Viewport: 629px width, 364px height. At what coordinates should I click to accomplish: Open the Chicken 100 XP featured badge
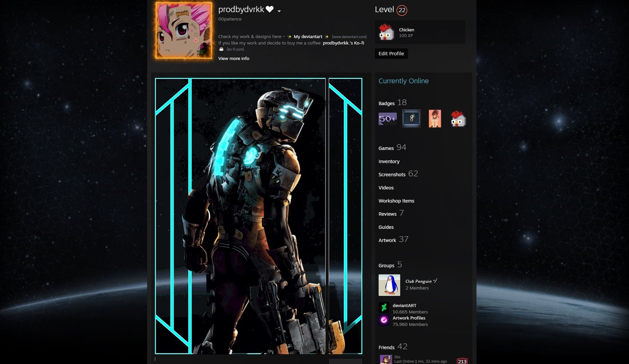[420, 32]
